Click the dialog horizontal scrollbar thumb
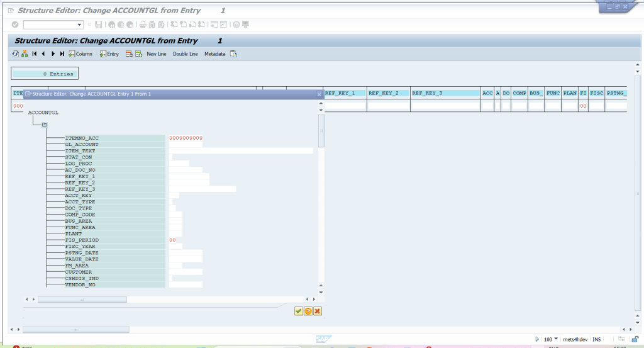This screenshot has height=348, width=644. pos(82,300)
